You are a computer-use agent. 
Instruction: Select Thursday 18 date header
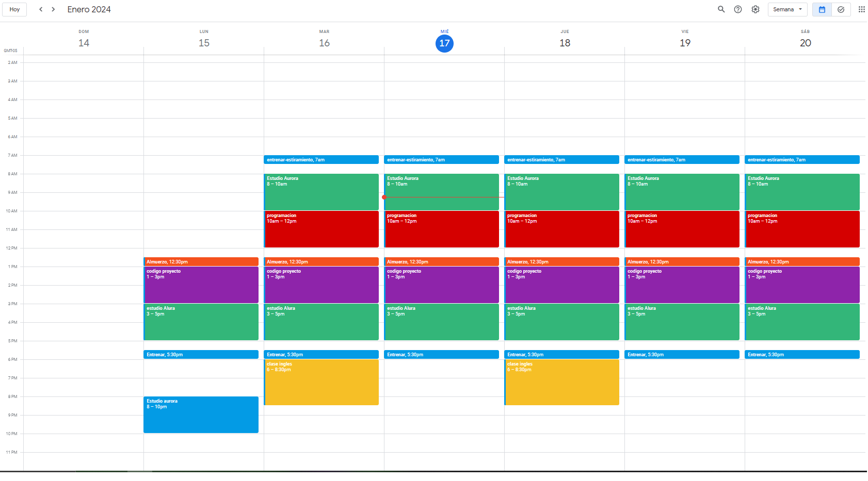click(x=565, y=43)
